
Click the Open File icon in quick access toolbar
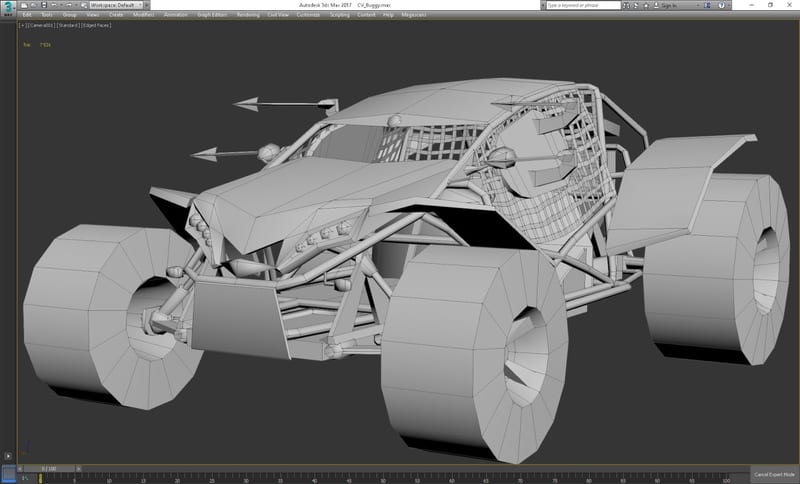34,5
